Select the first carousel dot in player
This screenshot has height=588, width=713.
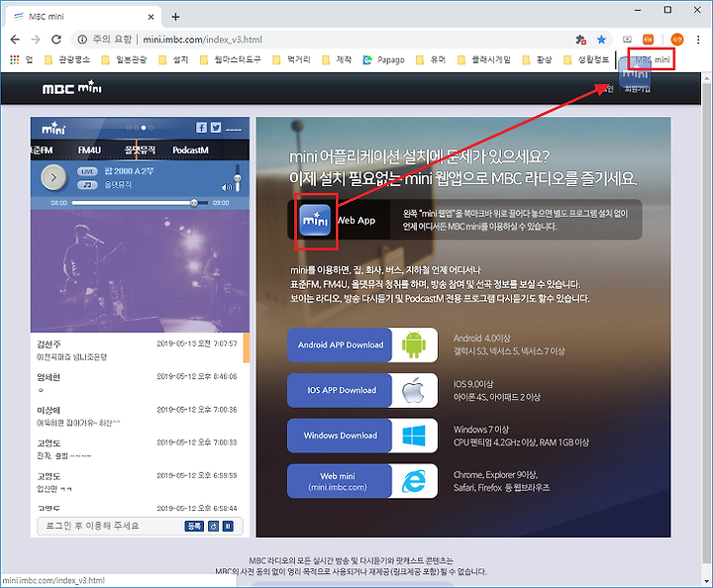[129, 128]
